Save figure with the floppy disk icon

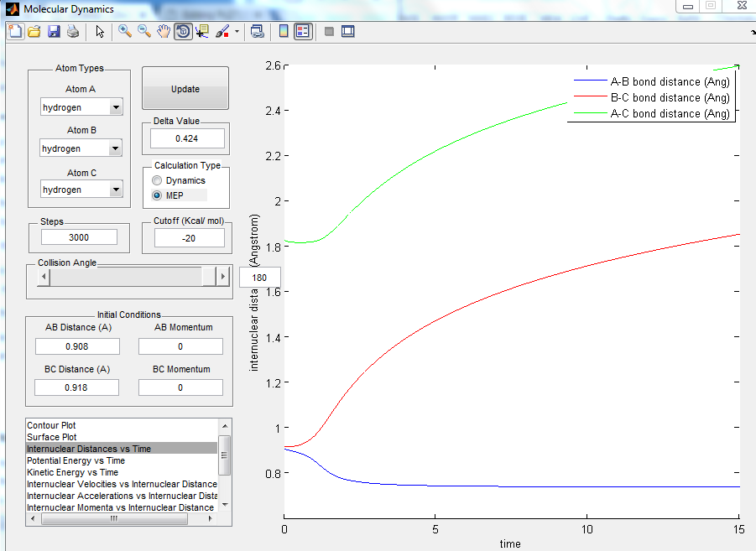54,32
